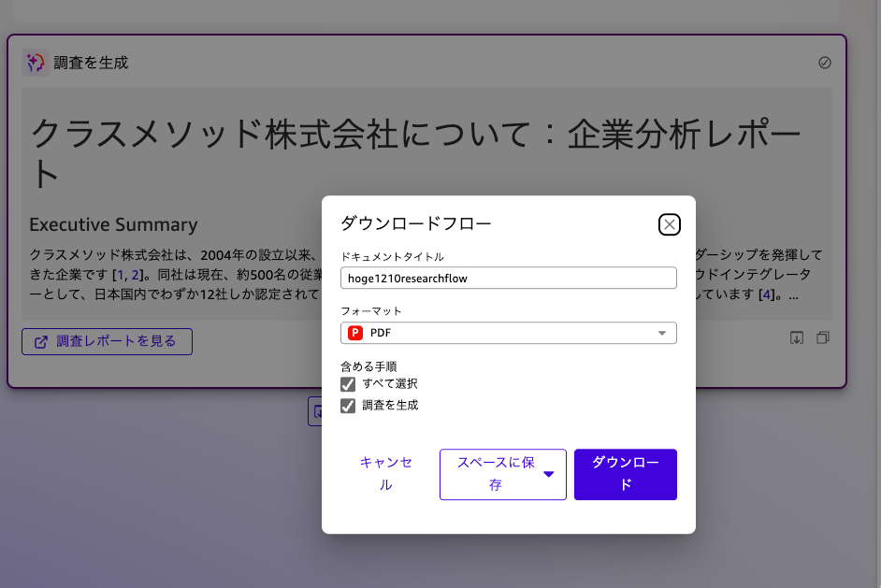This screenshot has height=588, width=881.
Task: Click the AI sparkle icon beside 調査を生成
Action: tap(35, 62)
